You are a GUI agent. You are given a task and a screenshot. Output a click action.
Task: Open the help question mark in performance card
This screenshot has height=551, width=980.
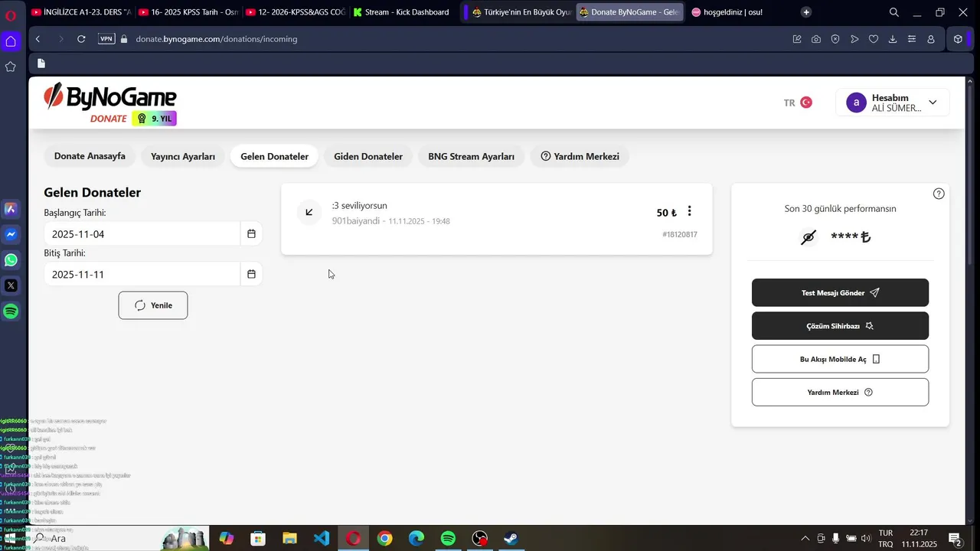939,194
